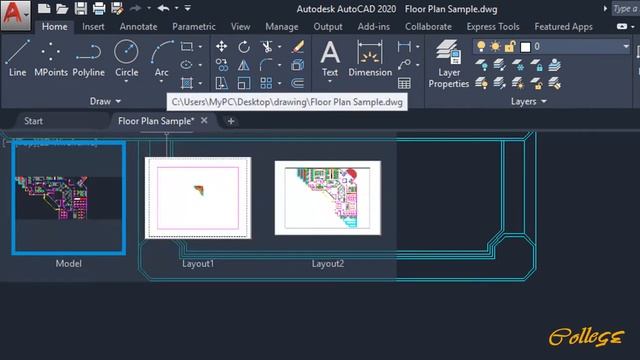Select the Circle tool
Viewport: 640px width, 360px height.
tap(127, 57)
